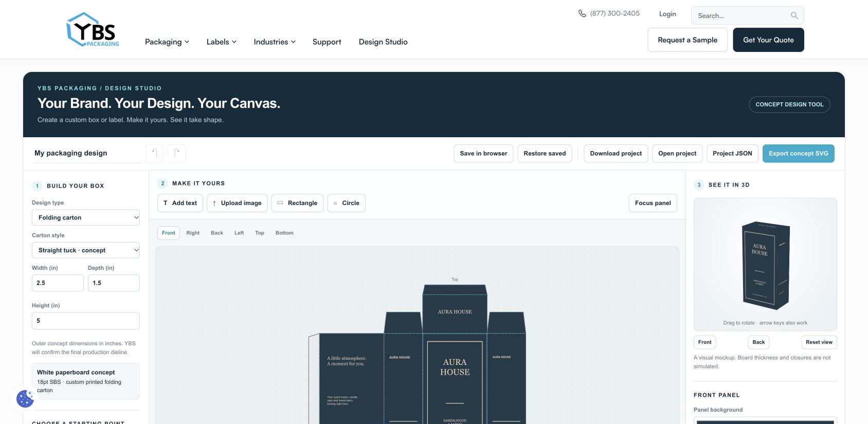Screen dimensions: 868x424
Task: Add a Rectangle shape
Action: point(298,203)
